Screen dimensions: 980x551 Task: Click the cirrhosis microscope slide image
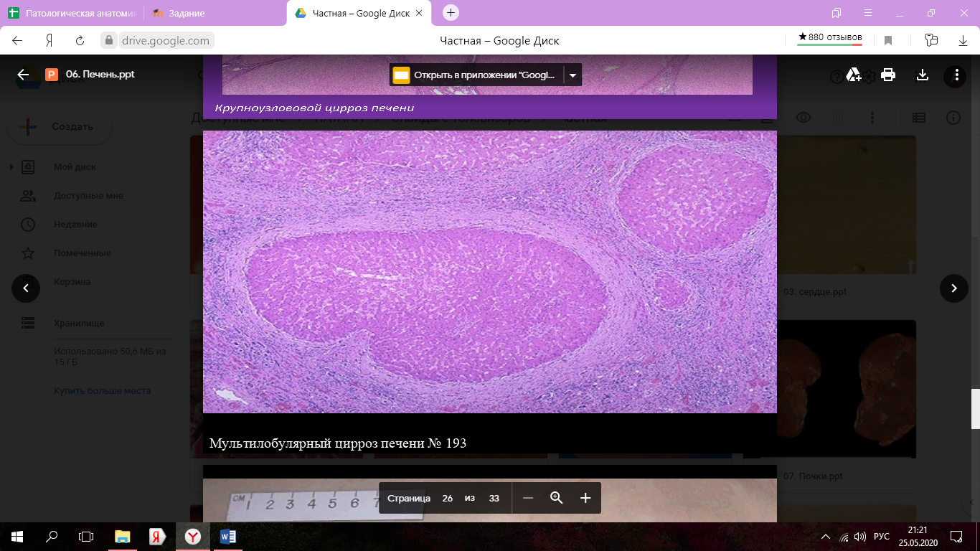point(490,272)
